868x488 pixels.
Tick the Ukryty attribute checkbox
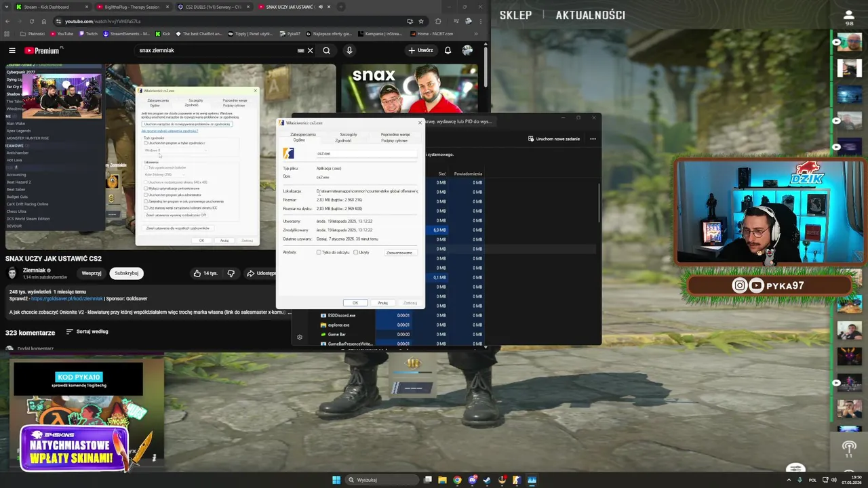pyautogui.click(x=355, y=252)
